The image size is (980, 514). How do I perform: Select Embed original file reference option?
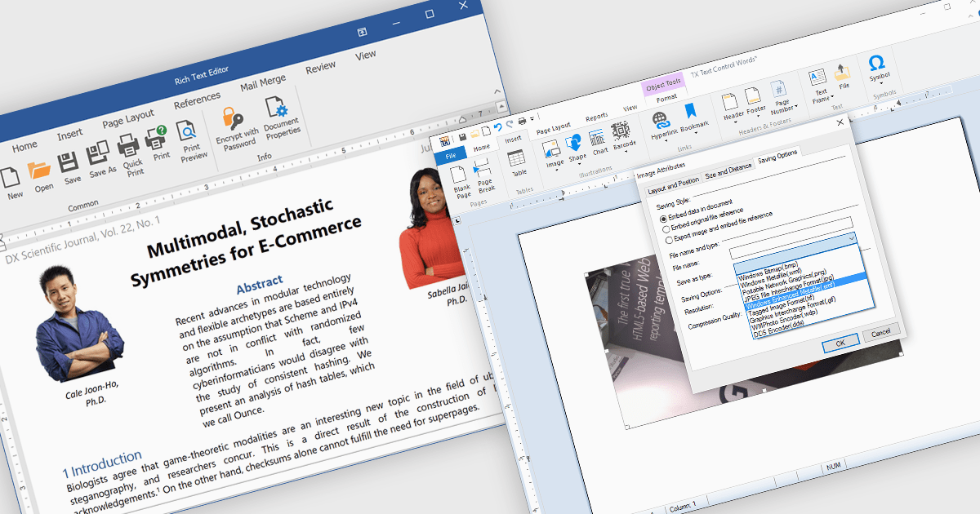point(666,229)
